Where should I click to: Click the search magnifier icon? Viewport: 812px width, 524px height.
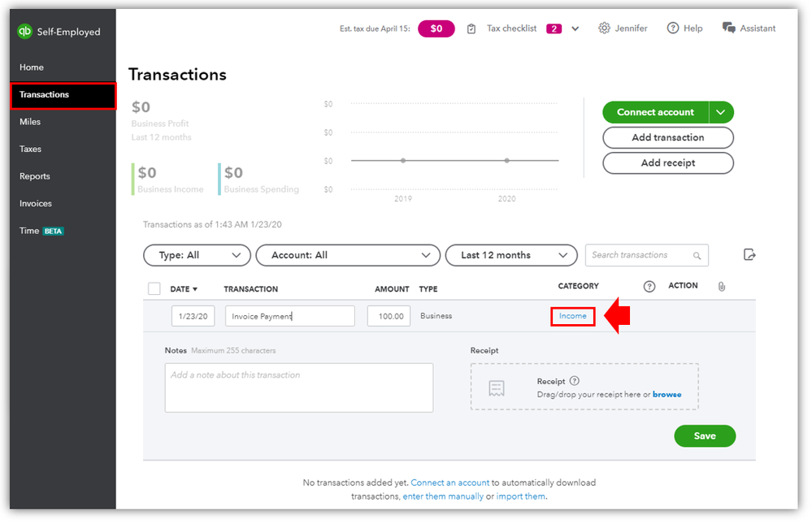click(x=697, y=256)
